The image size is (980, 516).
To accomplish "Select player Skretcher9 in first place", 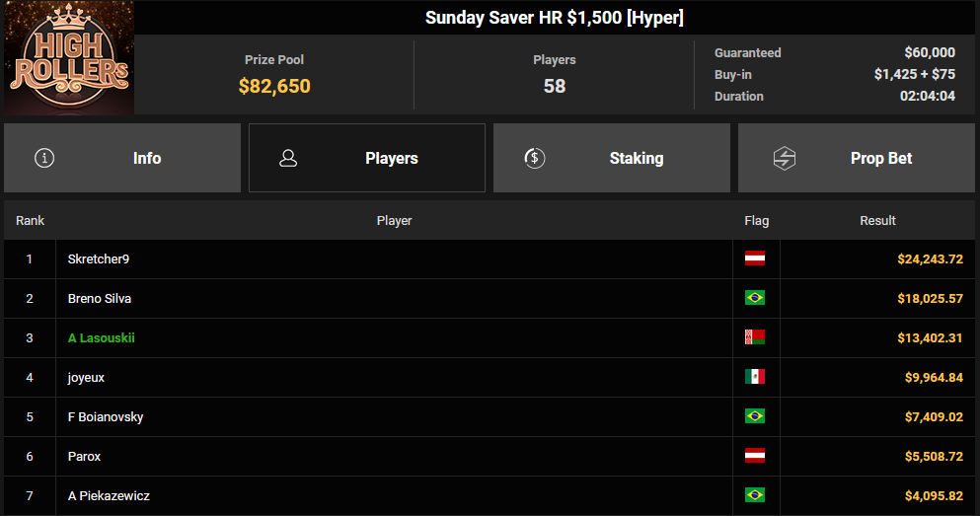I will (98, 259).
